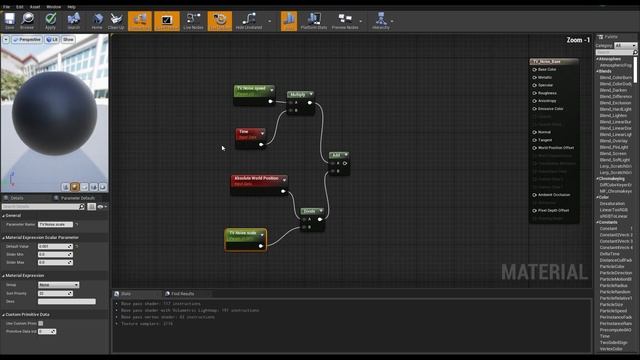
Task: Click the Slider Min number field
Action: (56, 254)
